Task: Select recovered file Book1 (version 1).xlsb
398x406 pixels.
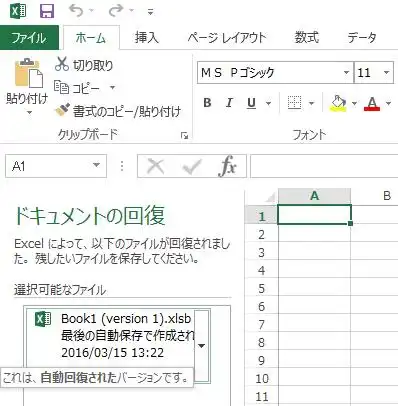Action: click(x=126, y=319)
